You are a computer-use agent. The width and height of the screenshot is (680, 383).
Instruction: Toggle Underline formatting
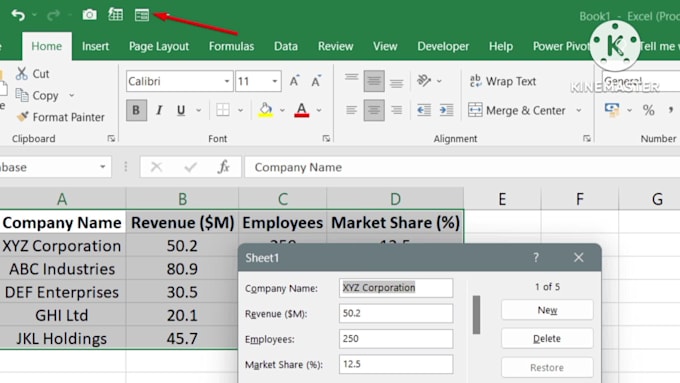click(181, 110)
